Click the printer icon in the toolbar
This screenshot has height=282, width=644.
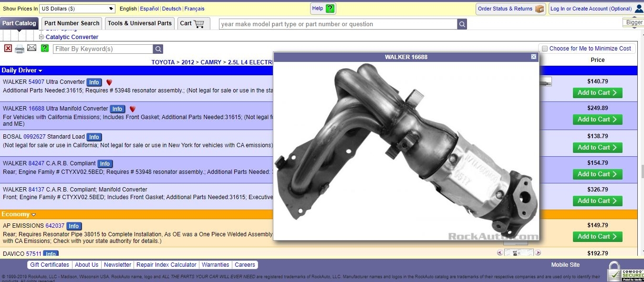pos(20,49)
